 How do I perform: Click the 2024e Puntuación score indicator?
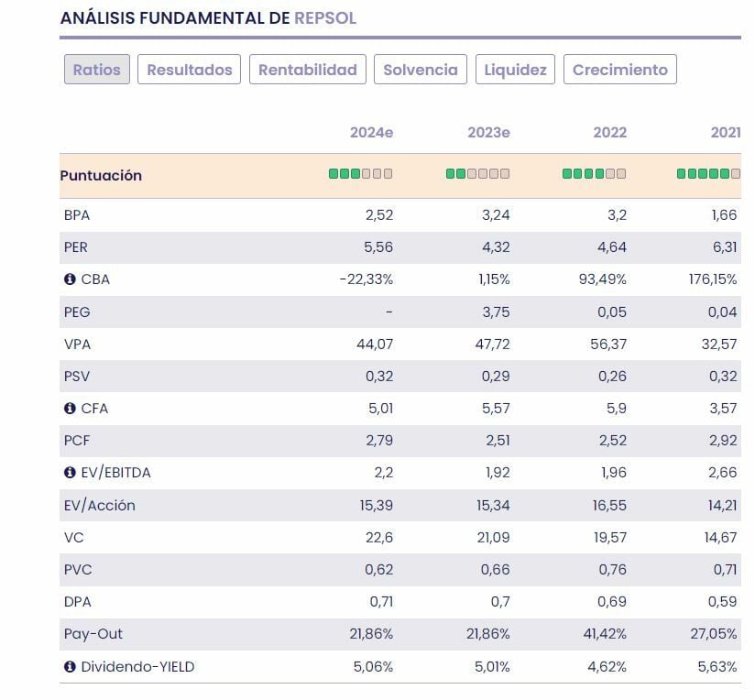click(360, 174)
